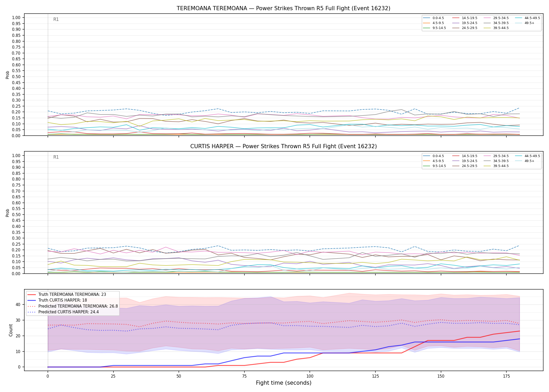Screen dimensions: 549x392
Task: Select "29.5-34.5" legend entry in CURTIS HARPER chart
Action: (496, 156)
